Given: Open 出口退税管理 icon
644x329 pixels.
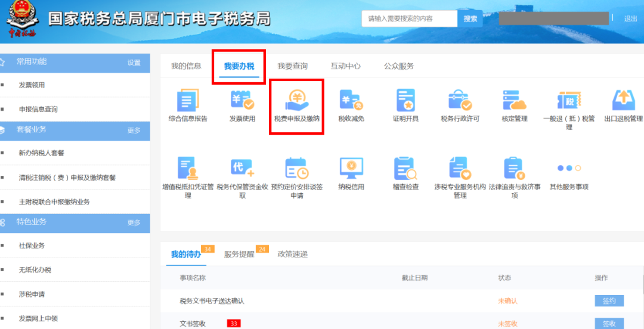Looking at the screenshot, I should point(623,101).
